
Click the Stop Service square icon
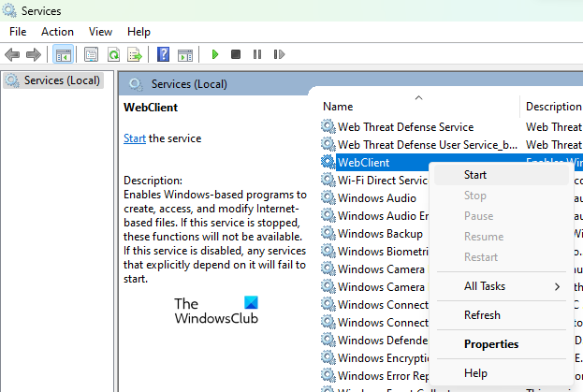(x=236, y=54)
